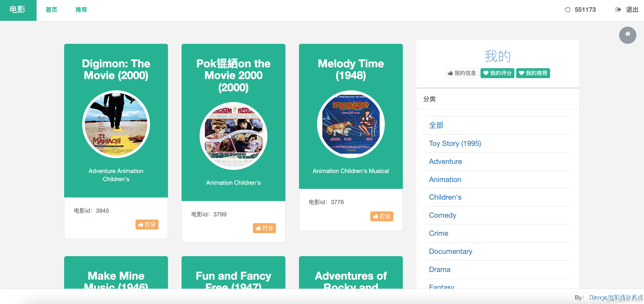Rate the Digimon movie with 打分
644x304 pixels.
[147, 224]
